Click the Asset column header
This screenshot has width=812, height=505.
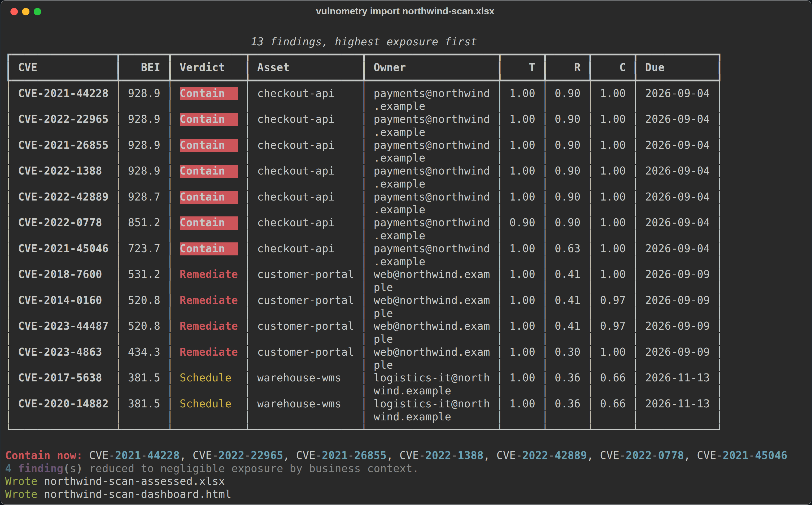(273, 67)
